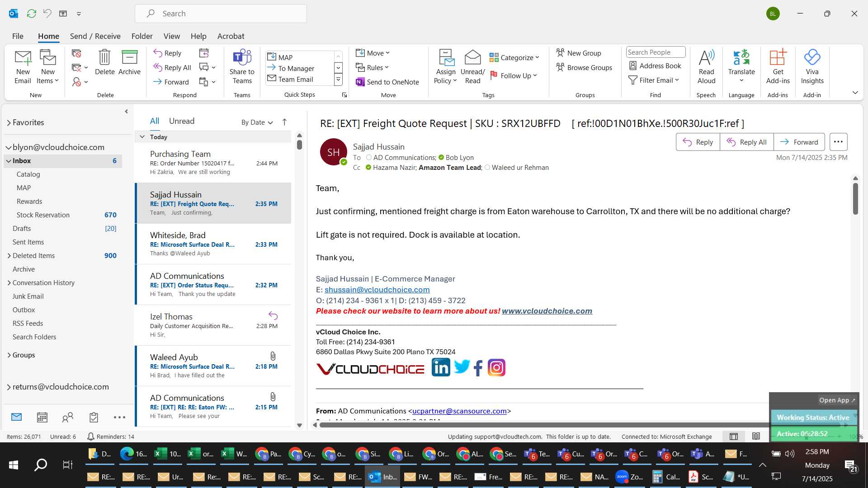Toggle Unread/Read envelope icon
Screen dimensions: 868x488
click(472, 66)
